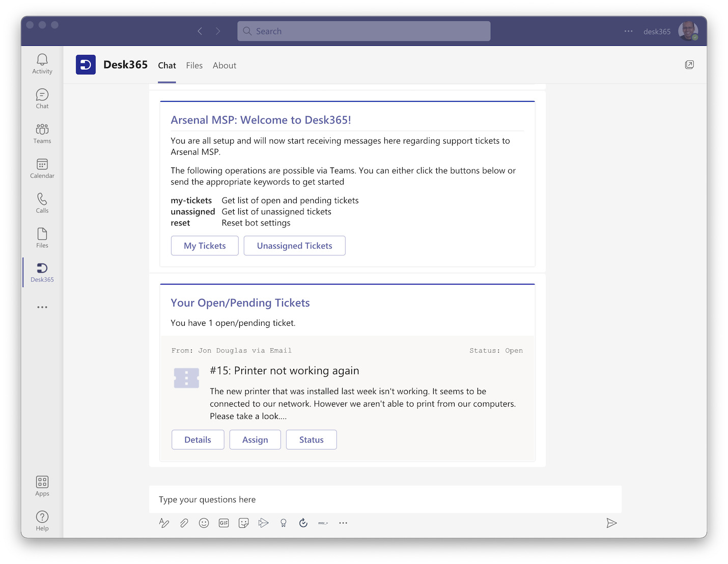Image resolution: width=728 pixels, height=564 pixels.
Task: Click 'Get list of unassigned tickets' text
Action: [x=276, y=212]
